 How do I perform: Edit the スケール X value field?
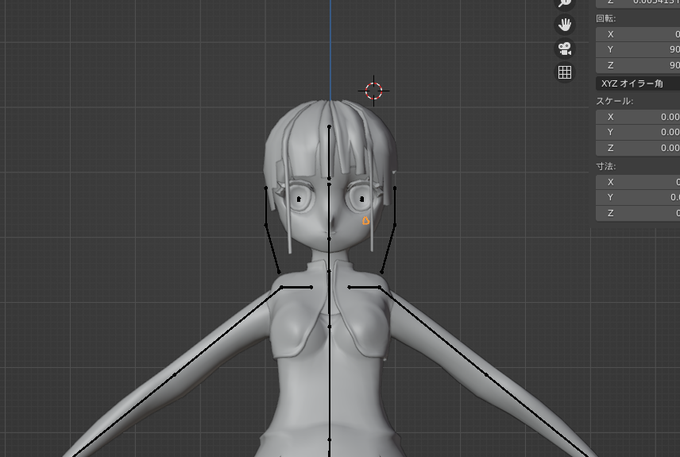click(x=638, y=117)
